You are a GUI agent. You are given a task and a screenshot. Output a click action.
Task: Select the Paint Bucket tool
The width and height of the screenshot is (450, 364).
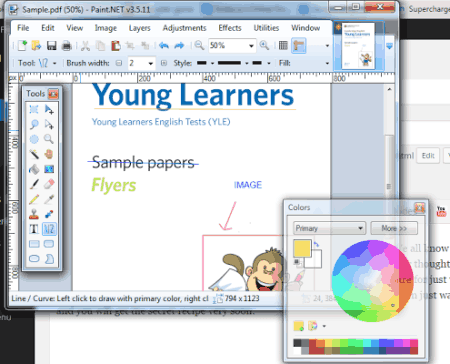pyautogui.click(x=34, y=169)
